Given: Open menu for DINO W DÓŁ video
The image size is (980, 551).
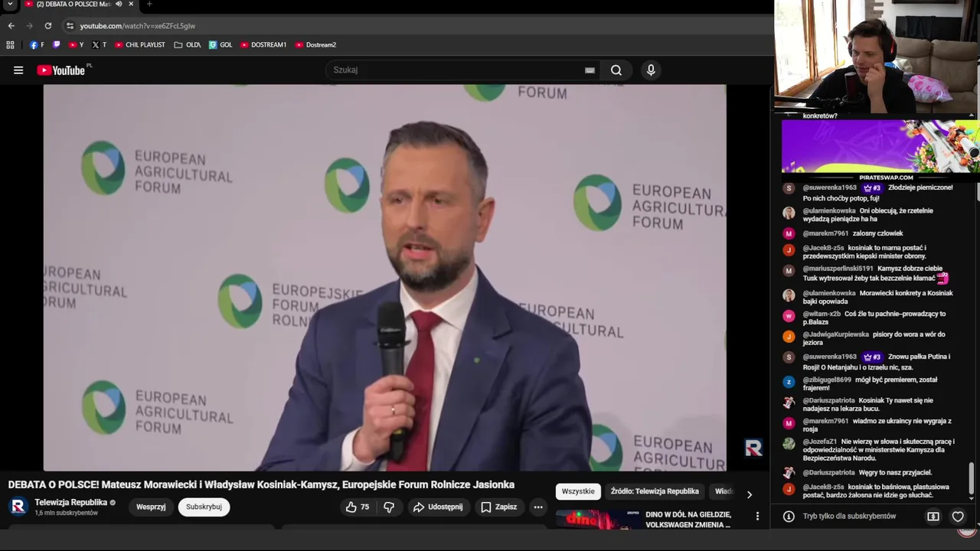Looking at the screenshot, I should (757, 517).
